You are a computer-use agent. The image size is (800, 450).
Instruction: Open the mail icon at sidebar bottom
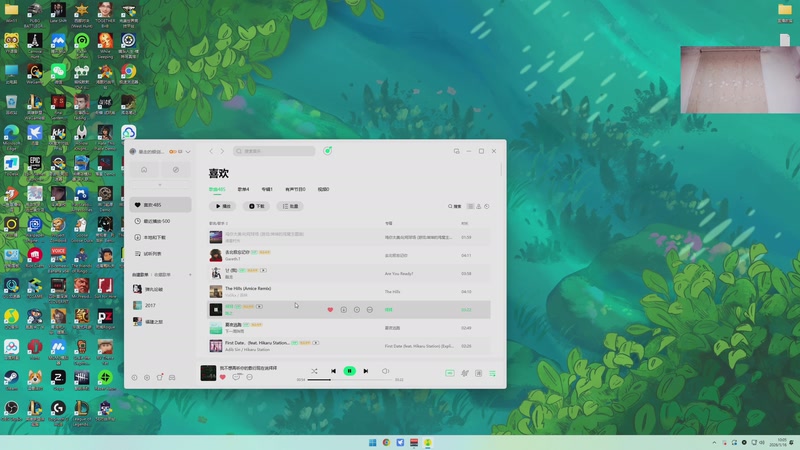pos(172,378)
